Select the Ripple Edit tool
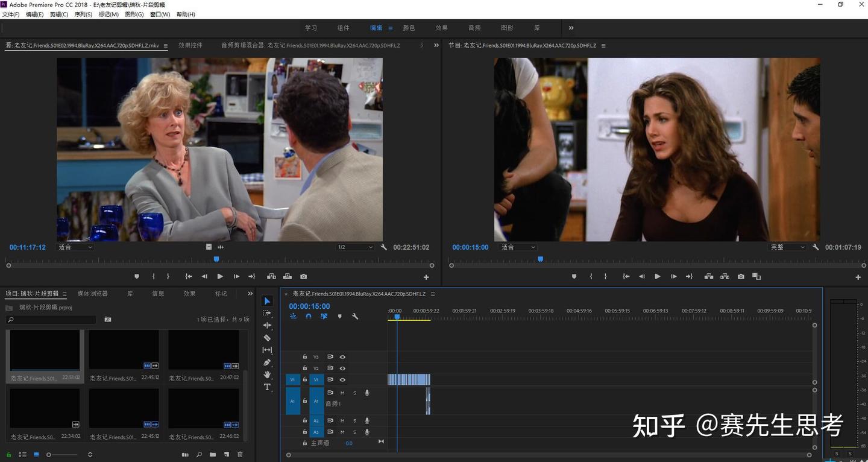Viewport: 868px width, 462px height. click(x=268, y=325)
